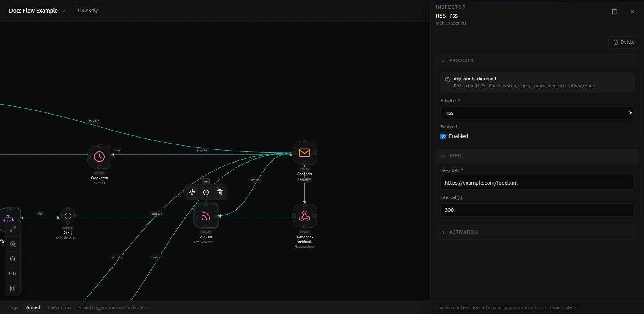This screenshot has height=314, width=644.
Task: Click the 'message' edge label
Action: click(x=156, y=213)
